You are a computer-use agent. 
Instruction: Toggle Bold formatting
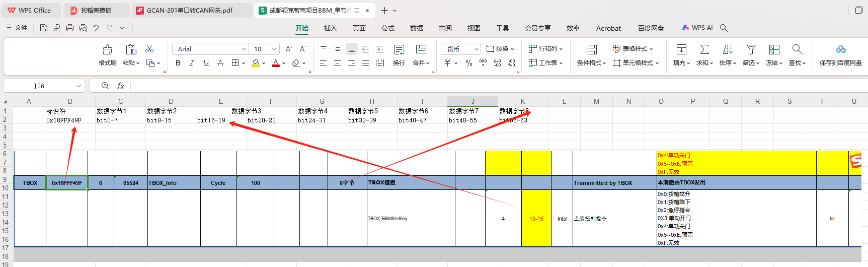click(x=178, y=63)
